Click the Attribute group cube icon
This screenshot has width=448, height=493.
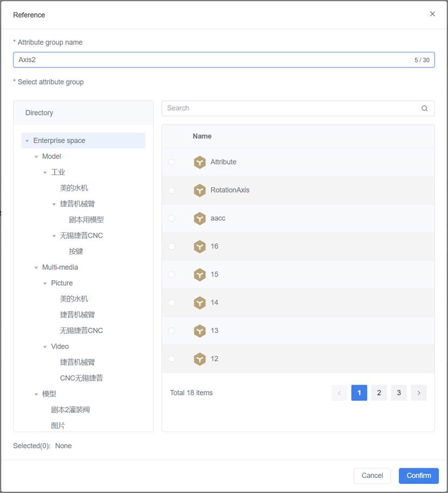pos(200,162)
